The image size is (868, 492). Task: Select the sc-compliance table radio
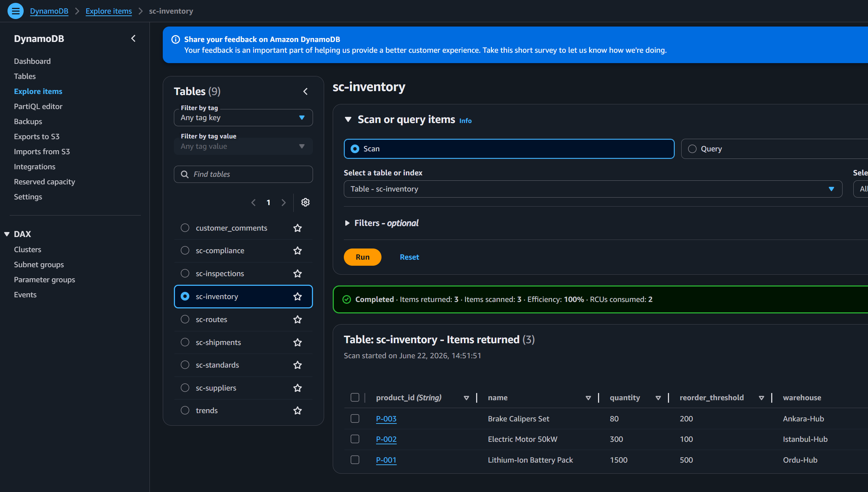click(x=185, y=251)
